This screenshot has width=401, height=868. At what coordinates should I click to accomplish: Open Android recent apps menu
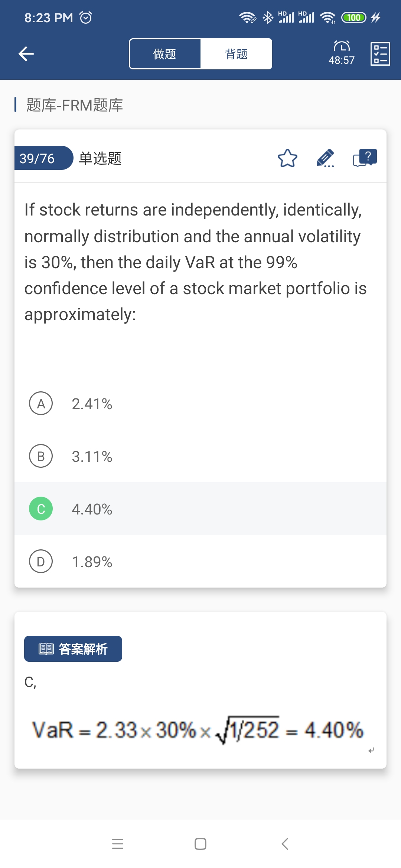click(118, 844)
